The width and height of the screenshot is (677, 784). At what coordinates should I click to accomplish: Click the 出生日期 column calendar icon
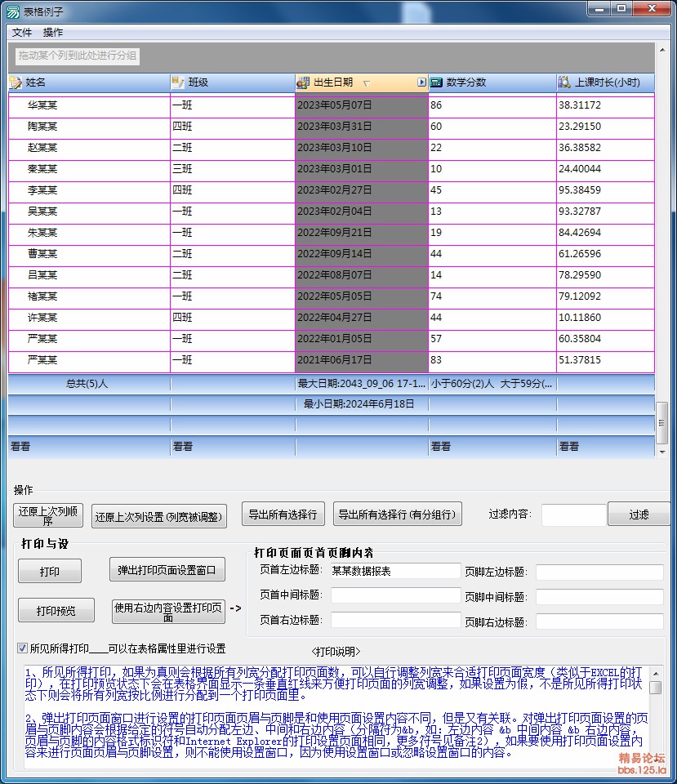pos(303,82)
